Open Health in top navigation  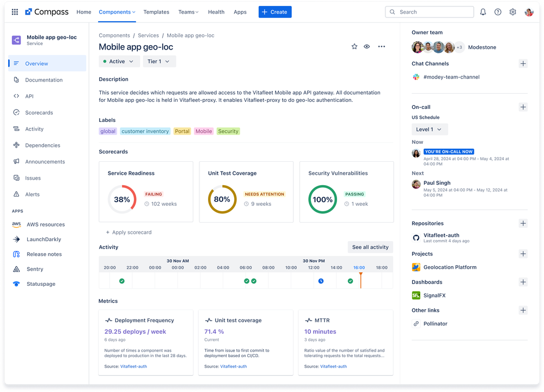[x=216, y=12]
